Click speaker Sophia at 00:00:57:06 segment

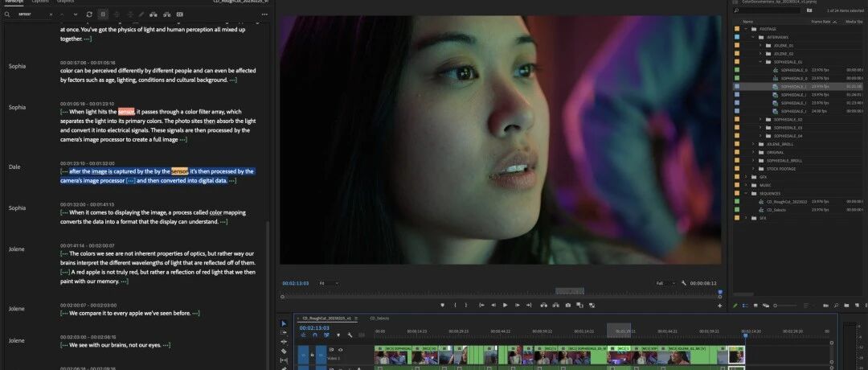tap(17, 66)
